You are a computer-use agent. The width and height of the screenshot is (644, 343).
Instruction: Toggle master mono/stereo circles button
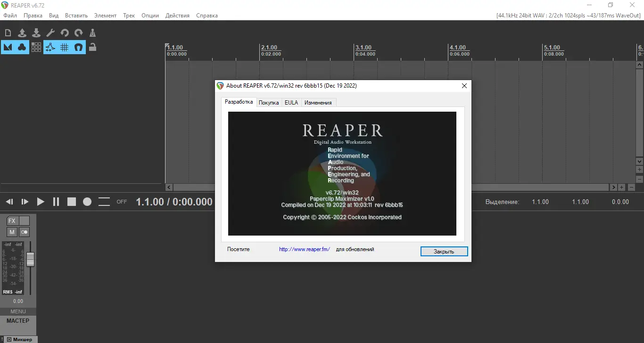[x=24, y=232]
